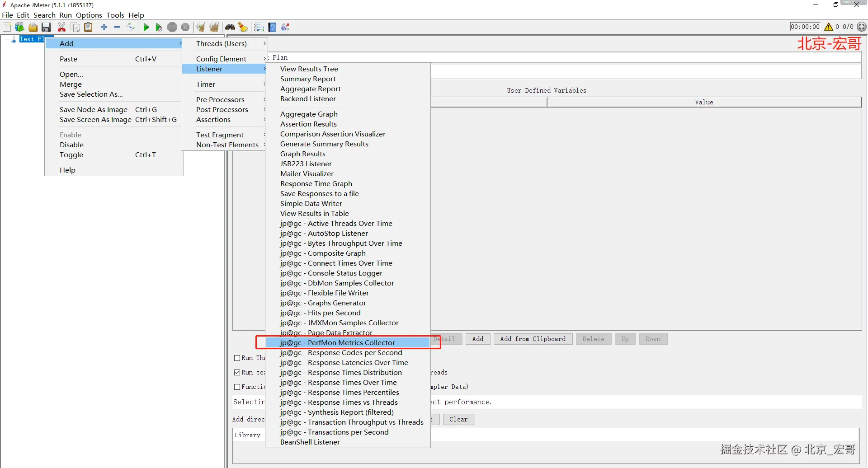
Task: Open the Options menu
Action: pos(89,15)
